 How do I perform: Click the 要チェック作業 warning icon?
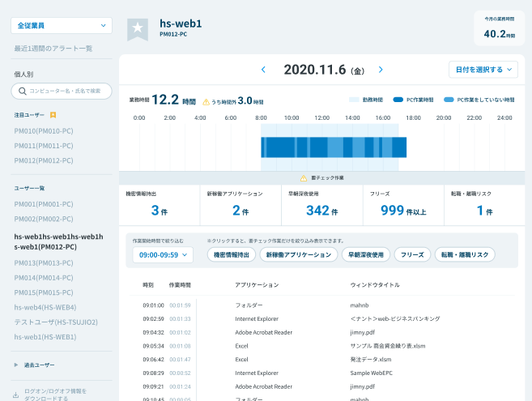pyautogui.click(x=303, y=177)
